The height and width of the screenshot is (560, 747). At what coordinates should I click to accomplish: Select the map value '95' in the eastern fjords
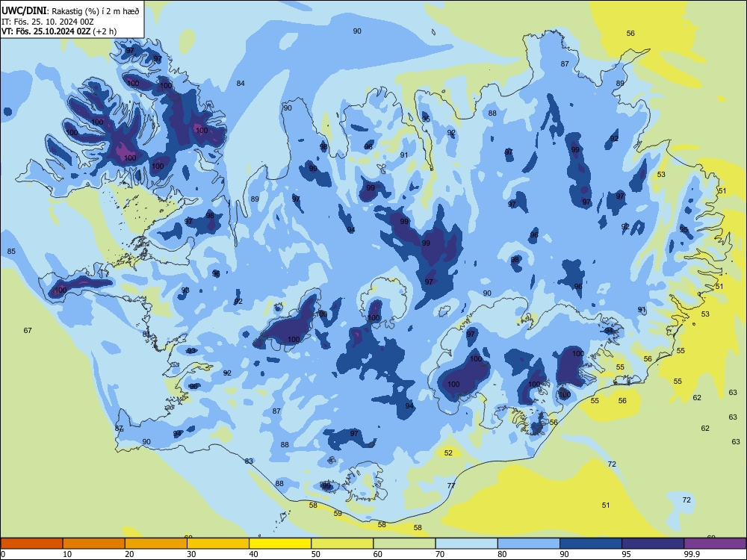click(x=684, y=229)
